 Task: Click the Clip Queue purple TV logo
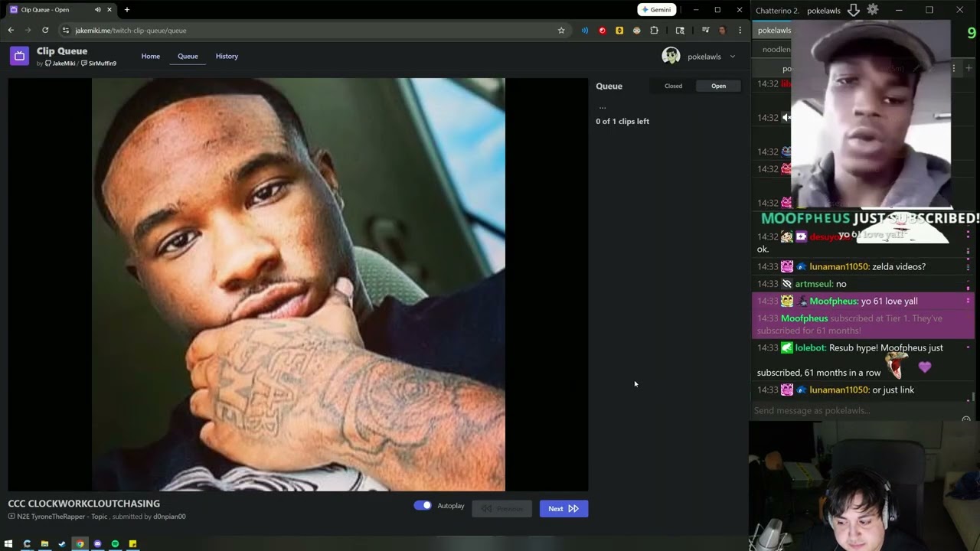19,56
